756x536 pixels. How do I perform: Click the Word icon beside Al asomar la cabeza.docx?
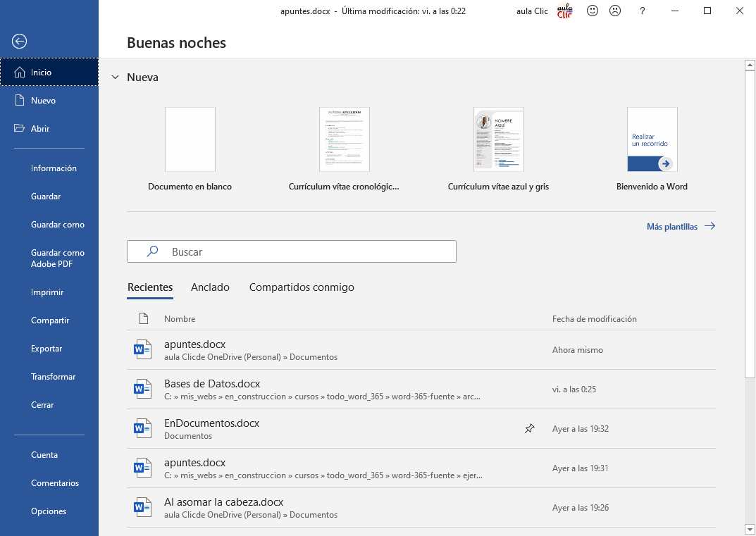[x=143, y=508]
